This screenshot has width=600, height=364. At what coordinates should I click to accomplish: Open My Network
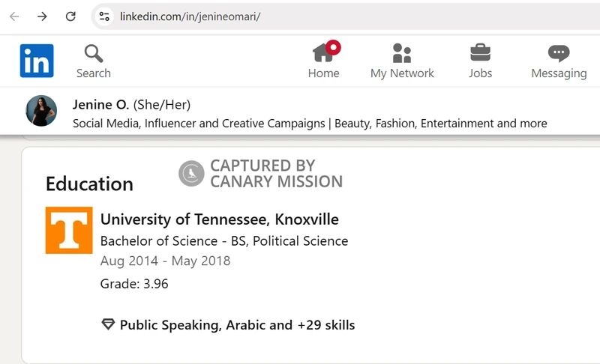[x=402, y=61]
